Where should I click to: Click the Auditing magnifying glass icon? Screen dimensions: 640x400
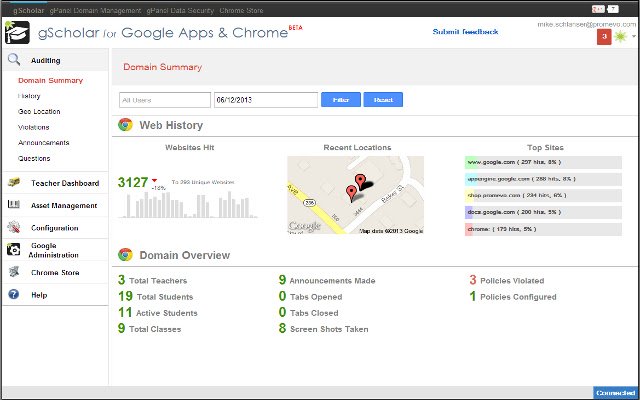click(14, 60)
